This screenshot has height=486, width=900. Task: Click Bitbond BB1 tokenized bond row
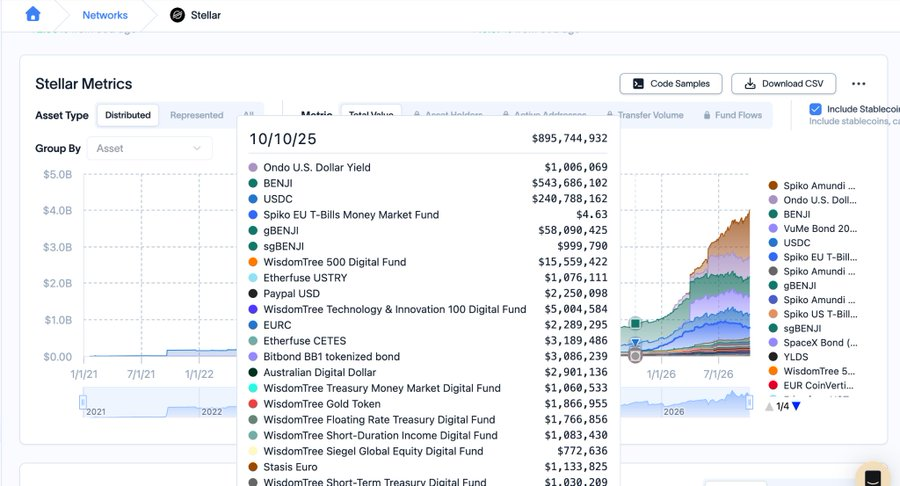[428, 356]
